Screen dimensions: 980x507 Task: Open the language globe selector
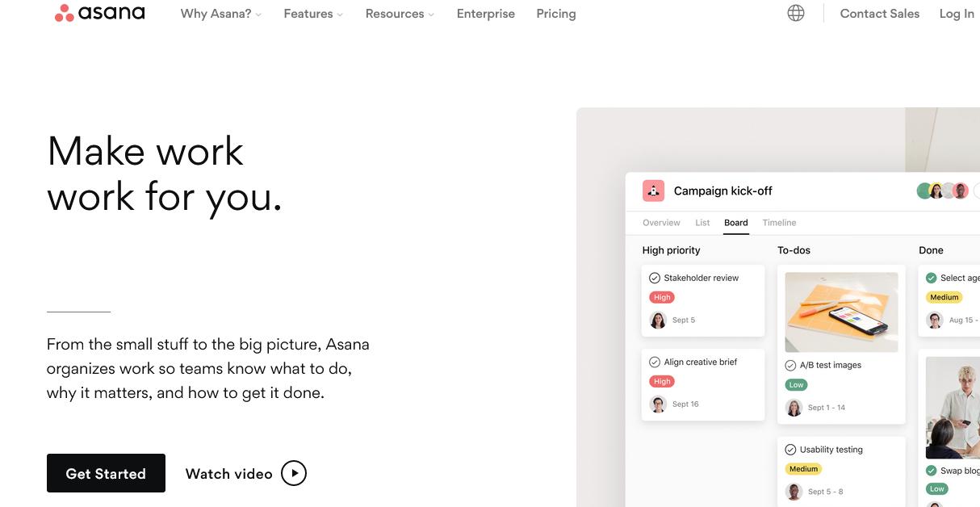click(x=796, y=13)
